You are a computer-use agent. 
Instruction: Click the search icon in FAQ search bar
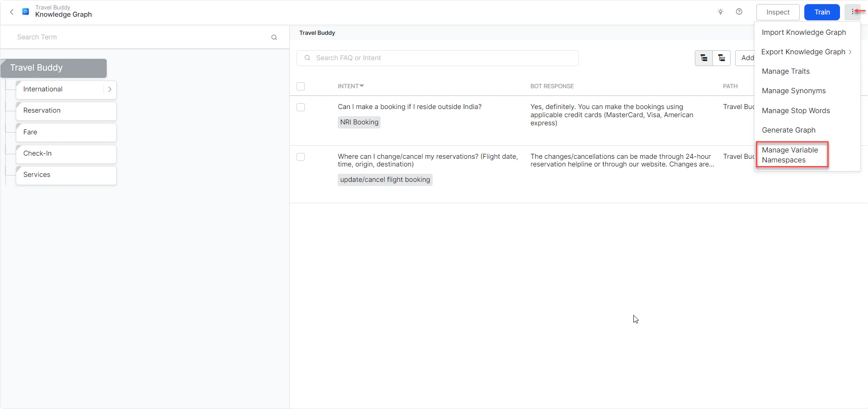pyautogui.click(x=307, y=58)
